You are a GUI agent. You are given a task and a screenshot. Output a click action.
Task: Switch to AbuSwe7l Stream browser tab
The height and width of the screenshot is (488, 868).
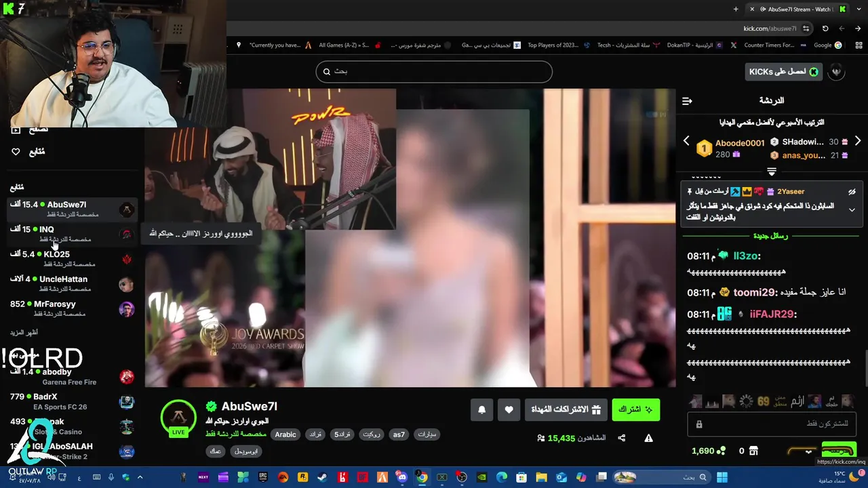[796, 9]
